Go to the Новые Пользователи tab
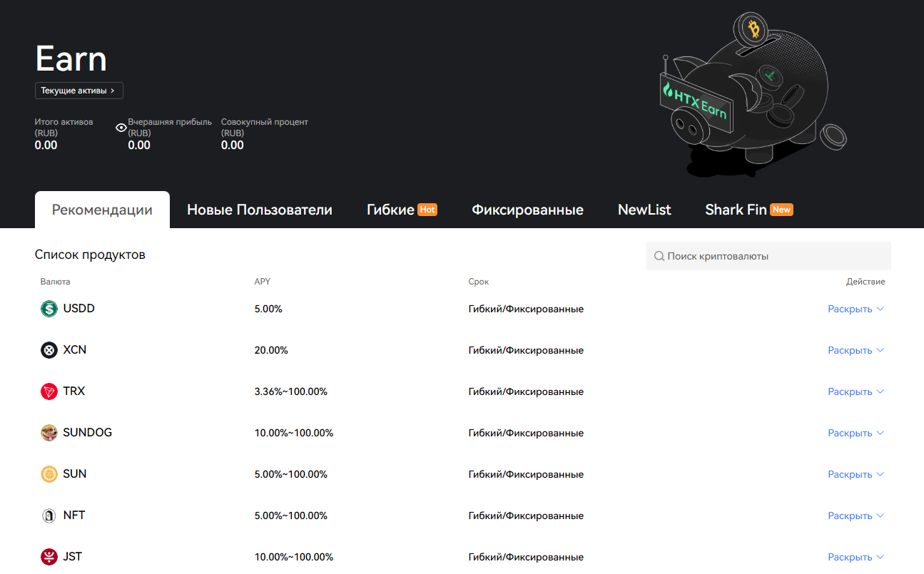This screenshot has height=574, width=924. pyautogui.click(x=260, y=210)
